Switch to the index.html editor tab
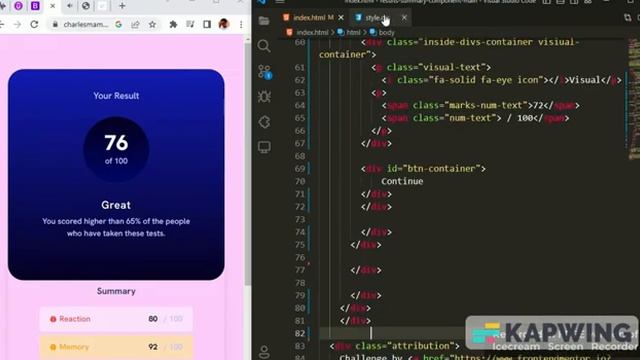The width and height of the screenshot is (640, 360). [313, 18]
